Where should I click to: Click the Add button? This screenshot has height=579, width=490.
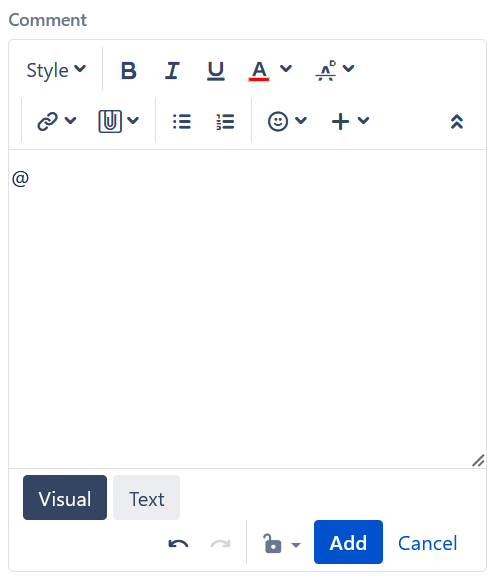[x=348, y=542]
